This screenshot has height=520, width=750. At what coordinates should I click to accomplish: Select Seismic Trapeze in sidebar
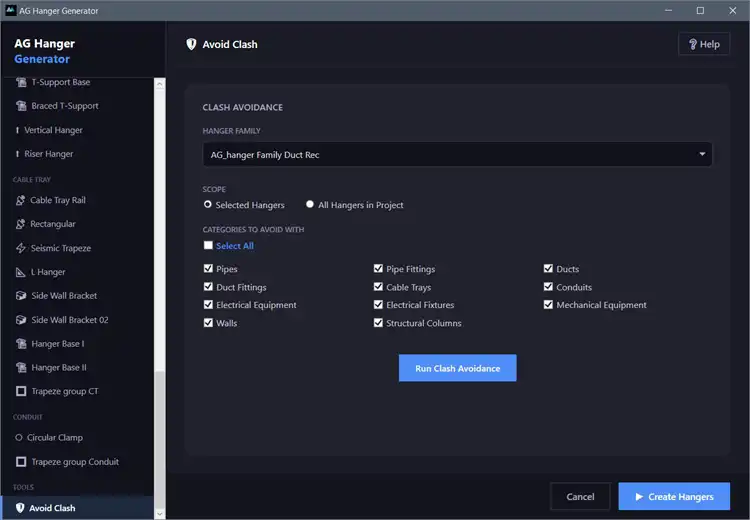coord(77,248)
